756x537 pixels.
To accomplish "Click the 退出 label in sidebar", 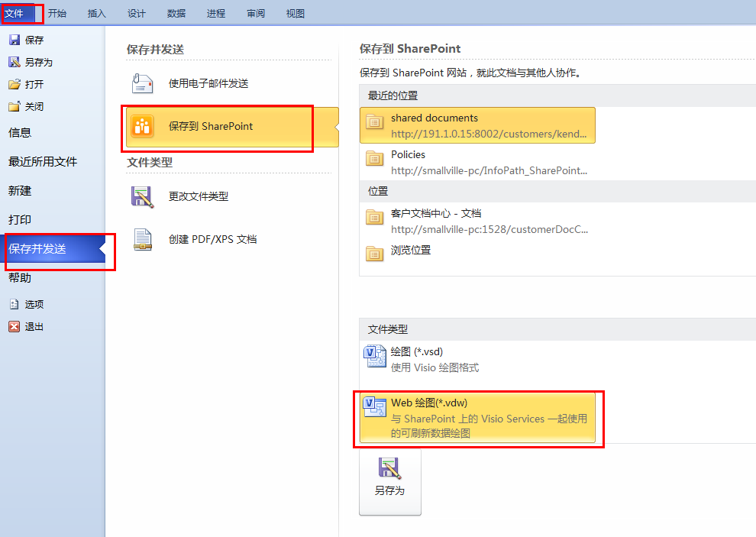I will [34, 327].
